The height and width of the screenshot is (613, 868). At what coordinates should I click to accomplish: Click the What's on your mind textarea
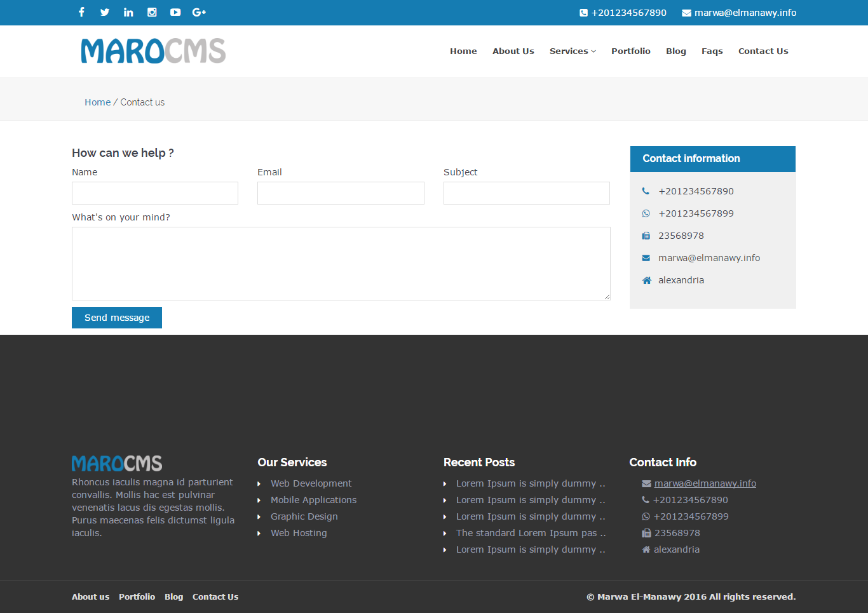(341, 264)
